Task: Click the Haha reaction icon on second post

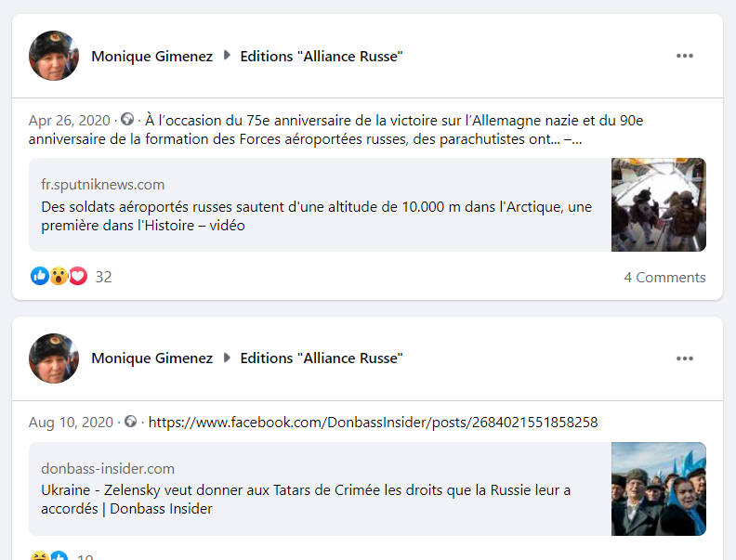Action: 39,556
